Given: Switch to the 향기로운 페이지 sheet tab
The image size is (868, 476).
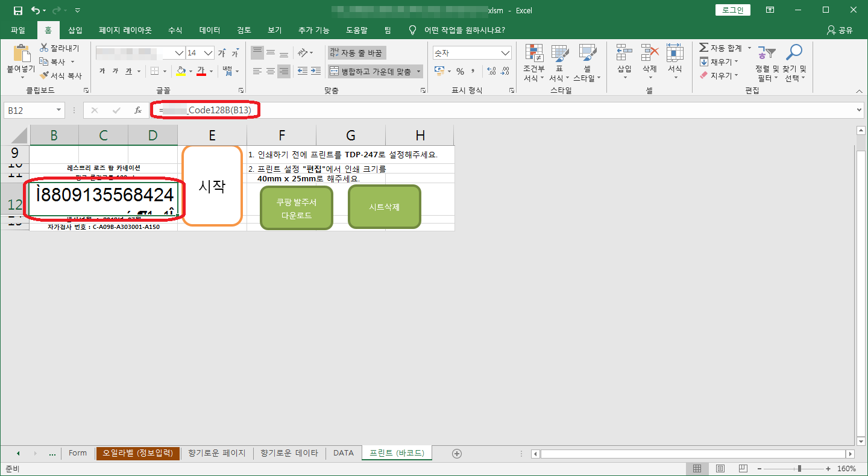Looking at the screenshot, I should coord(216,453).
